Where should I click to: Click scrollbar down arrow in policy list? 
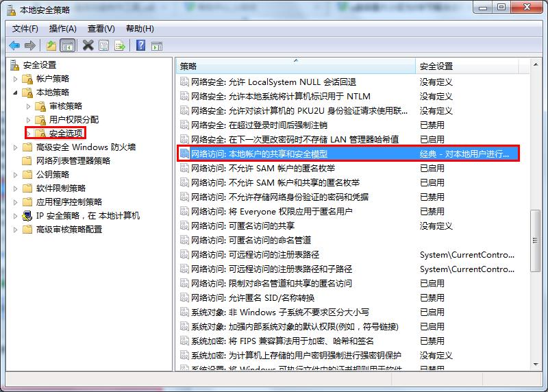[x=536, y=365]
